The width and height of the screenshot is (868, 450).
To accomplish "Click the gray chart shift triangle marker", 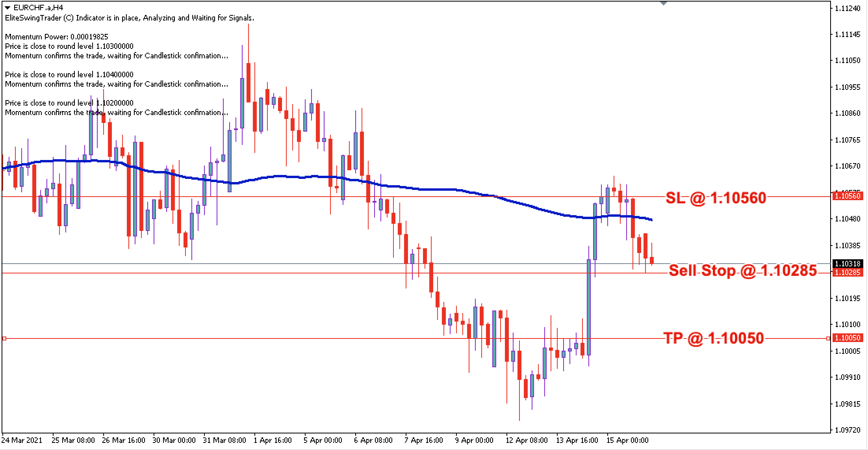I will pos(663,3).
